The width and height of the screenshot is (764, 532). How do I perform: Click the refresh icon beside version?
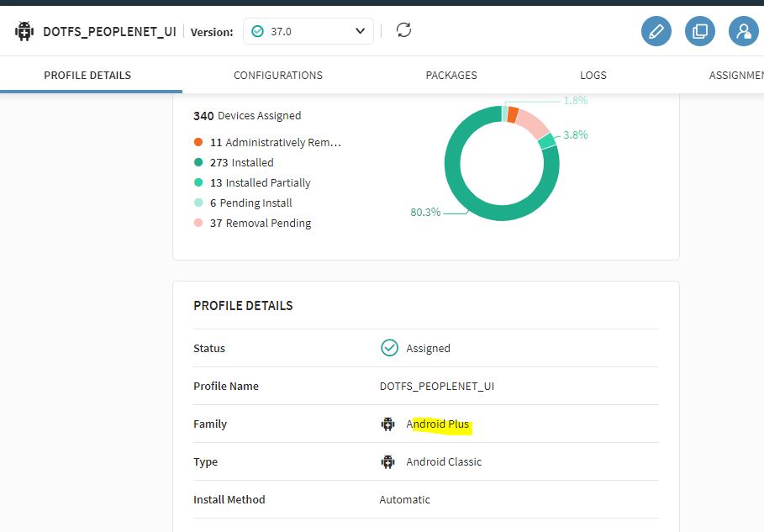pos(404,31)
